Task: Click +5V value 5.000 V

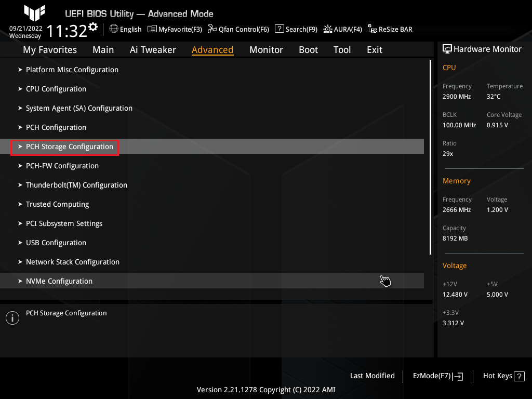Action: pyautogui.click(x=497, y=295)
